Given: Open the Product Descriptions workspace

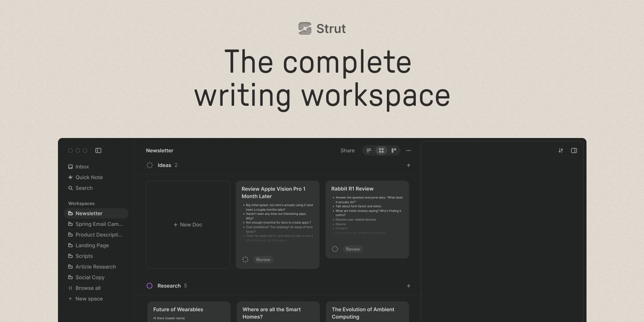Looking at the screenshot, I should (96, 235).
